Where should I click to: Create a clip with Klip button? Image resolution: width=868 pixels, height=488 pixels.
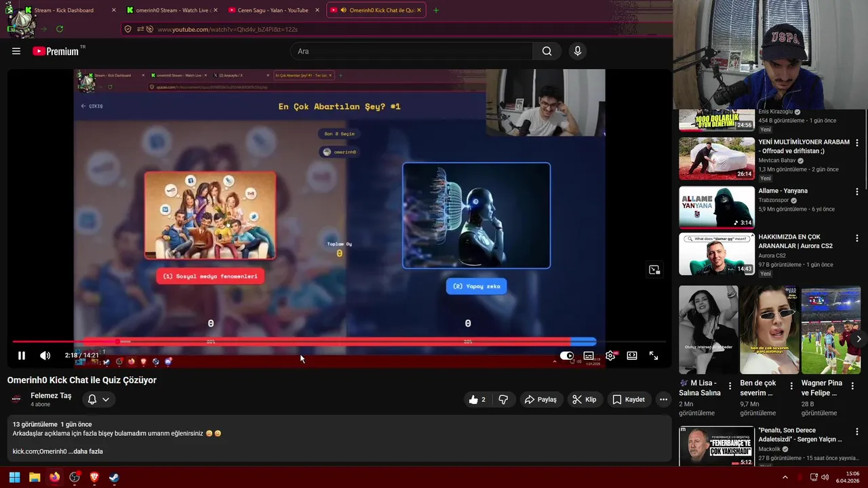pyautogui.click(x=585, y=400)
